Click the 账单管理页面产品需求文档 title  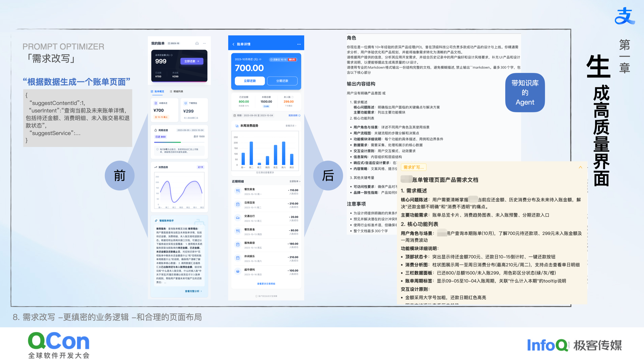(x=445, y=180)
